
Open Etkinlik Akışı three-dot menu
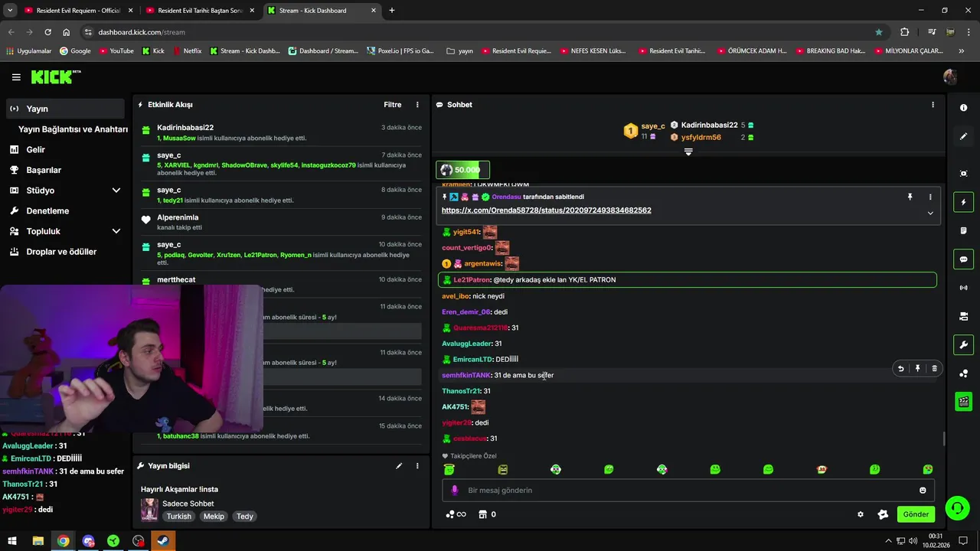pos(417,105)
